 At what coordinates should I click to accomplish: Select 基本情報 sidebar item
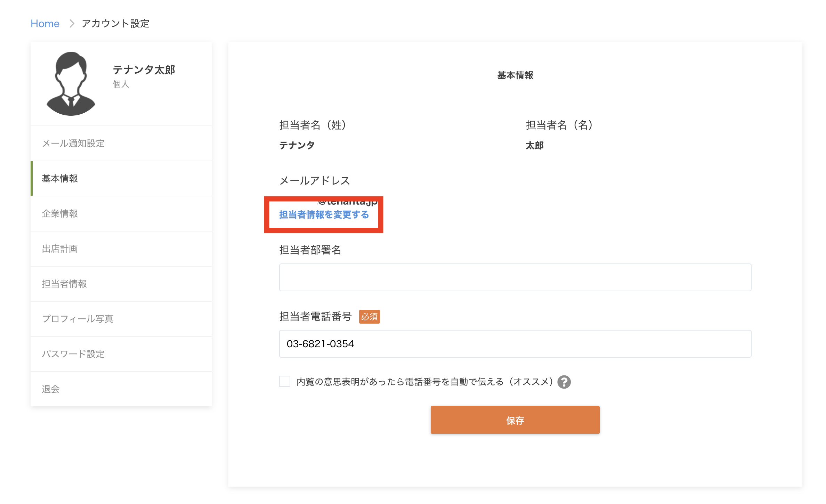click(60, 179)
